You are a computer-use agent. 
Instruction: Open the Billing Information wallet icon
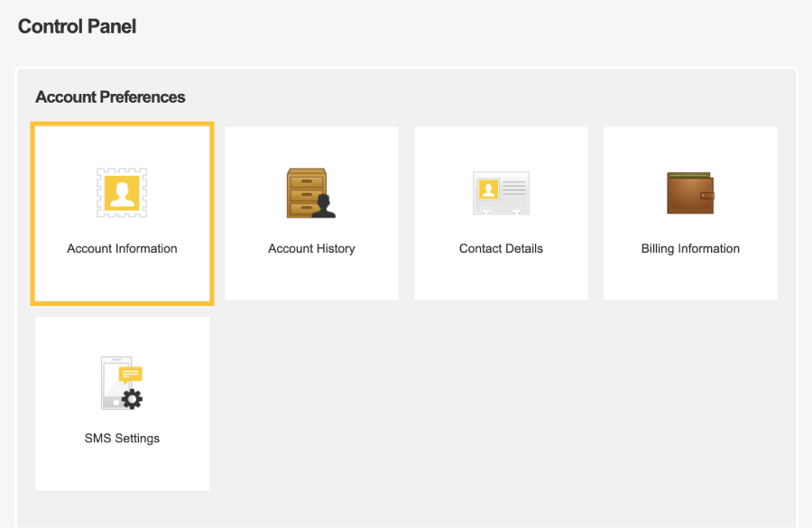pos(690,193)
